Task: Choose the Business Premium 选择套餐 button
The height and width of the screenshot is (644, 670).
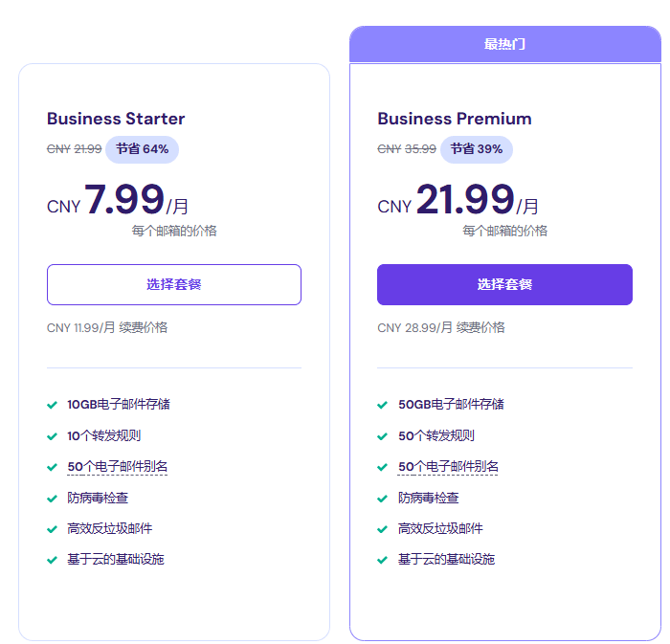Action: (504, 284)
